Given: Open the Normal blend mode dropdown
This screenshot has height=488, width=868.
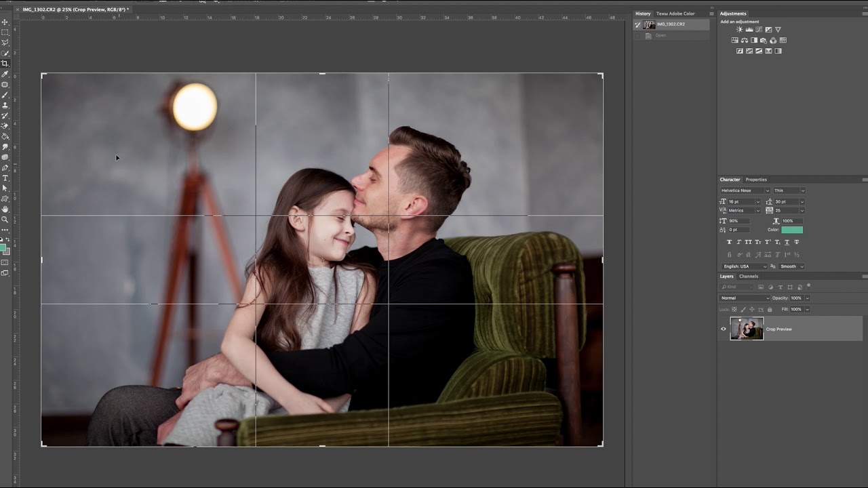Looking at the screenshot, I should tap(745, 298).
